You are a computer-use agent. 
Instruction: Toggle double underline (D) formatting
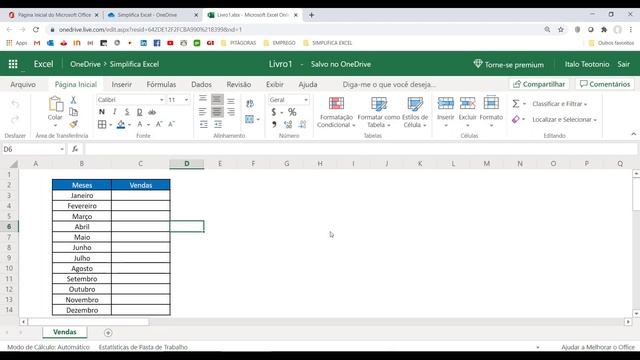[x=140, y=112]
